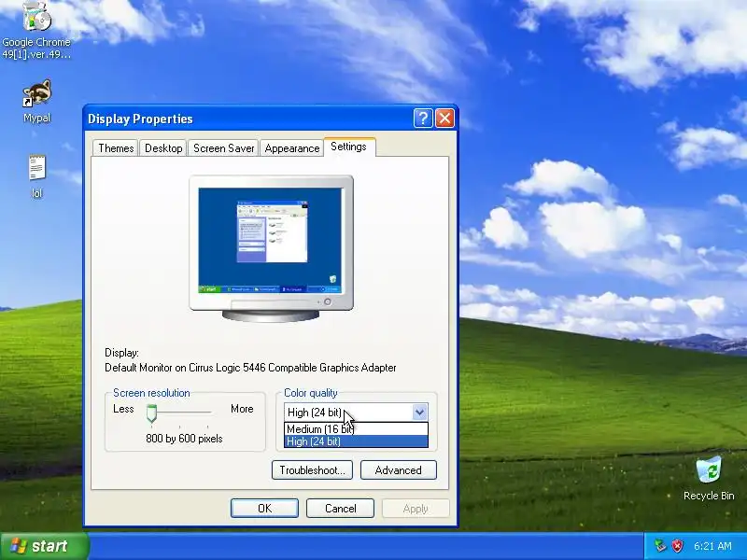The image size is (747, 560).
Task: Switch to the Appearance tab
Action: [x=292, y=148]
